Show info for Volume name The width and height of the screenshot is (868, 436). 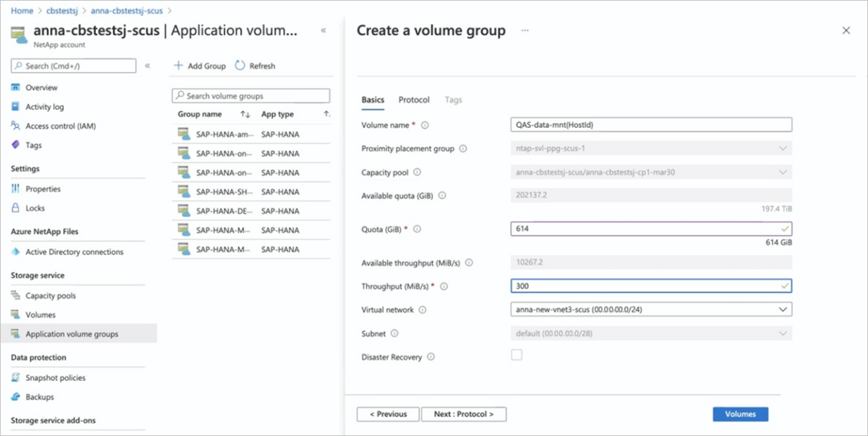425,125
